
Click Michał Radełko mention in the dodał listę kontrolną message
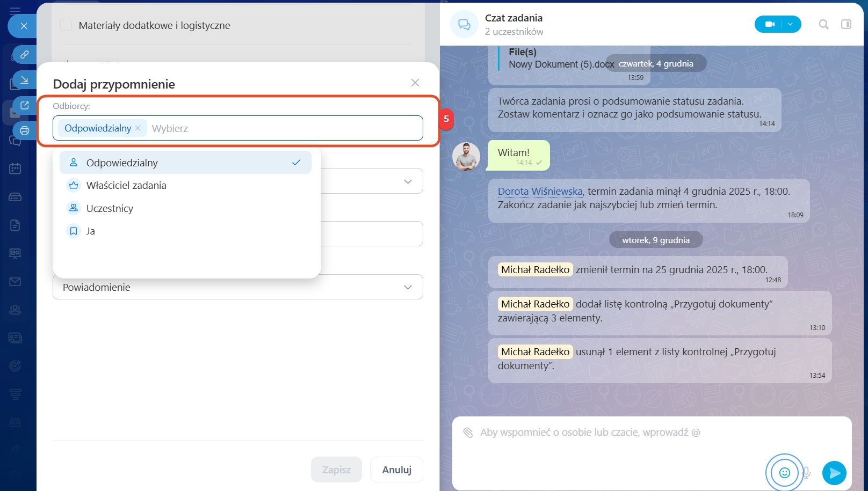(535, 304)
